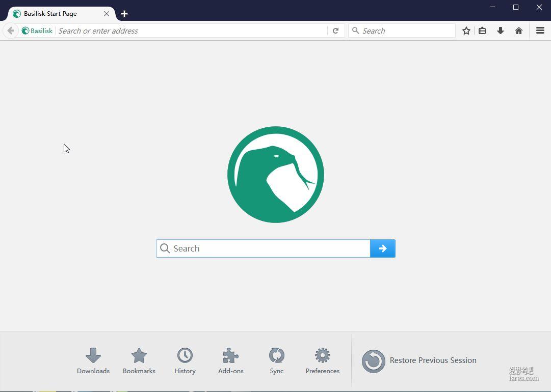Focus the start page Search box
Viewport: 551px width, 392px height.
pos(263,248)
